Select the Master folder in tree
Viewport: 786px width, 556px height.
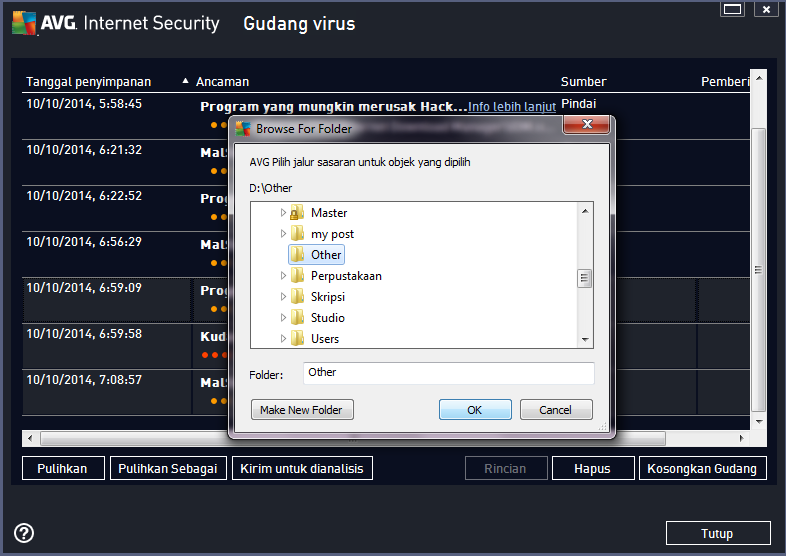(x=329, y=213)
